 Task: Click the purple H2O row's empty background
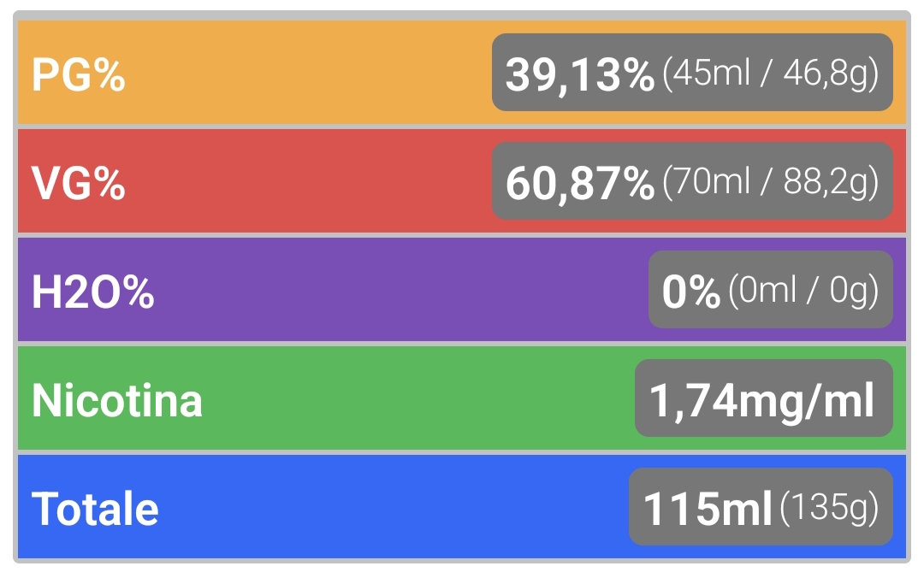[400, 290]
